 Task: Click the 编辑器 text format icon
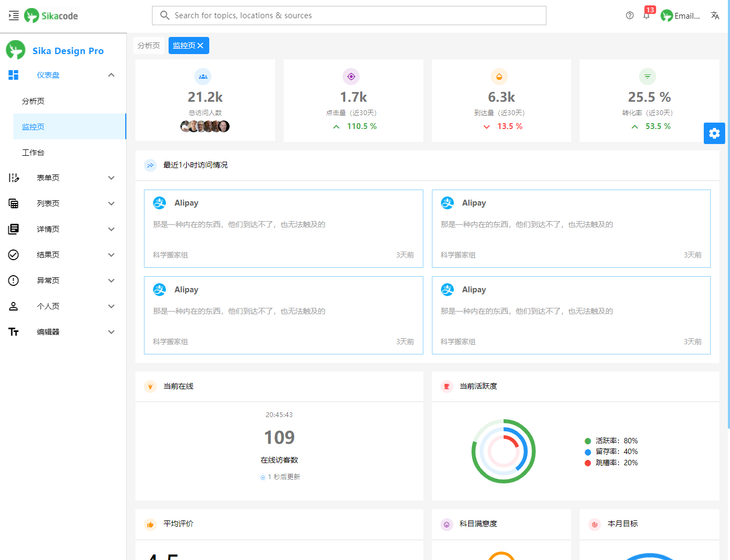coord(14,332)
